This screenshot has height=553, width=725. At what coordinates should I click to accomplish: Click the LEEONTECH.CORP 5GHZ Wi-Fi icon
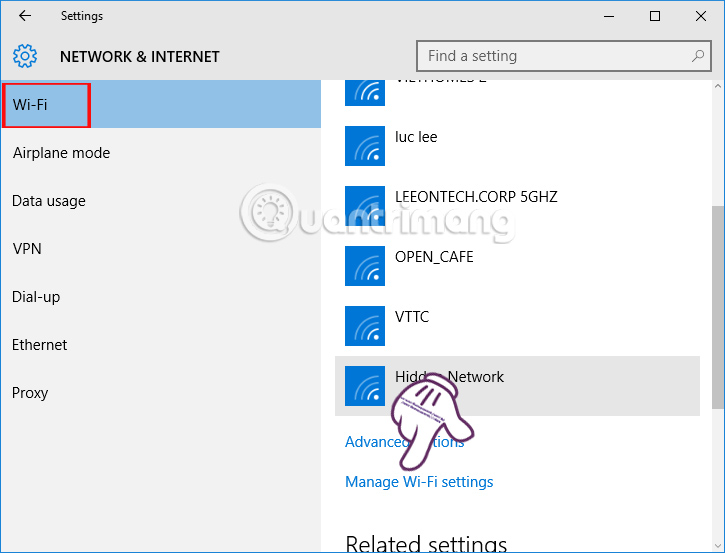(365, 206)
